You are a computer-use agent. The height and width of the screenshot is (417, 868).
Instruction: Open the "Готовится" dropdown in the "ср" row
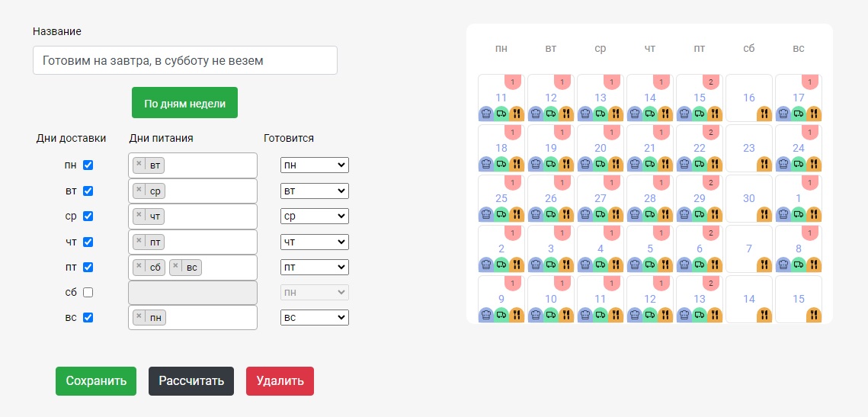pyautogui.click(x=315, y=216)
